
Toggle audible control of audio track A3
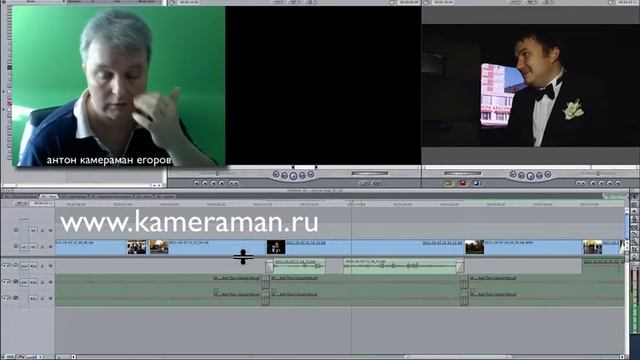point(16,298)
